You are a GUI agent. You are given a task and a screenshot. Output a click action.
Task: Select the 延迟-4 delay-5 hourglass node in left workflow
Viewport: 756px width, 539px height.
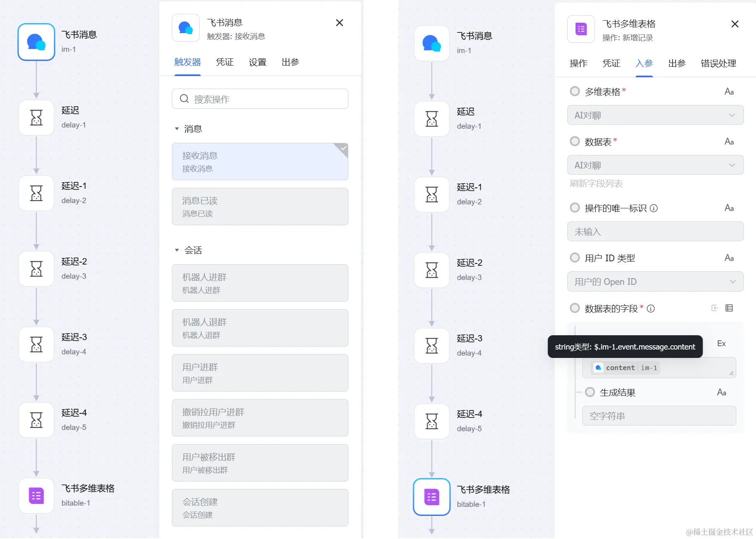[x=36, y=420]
